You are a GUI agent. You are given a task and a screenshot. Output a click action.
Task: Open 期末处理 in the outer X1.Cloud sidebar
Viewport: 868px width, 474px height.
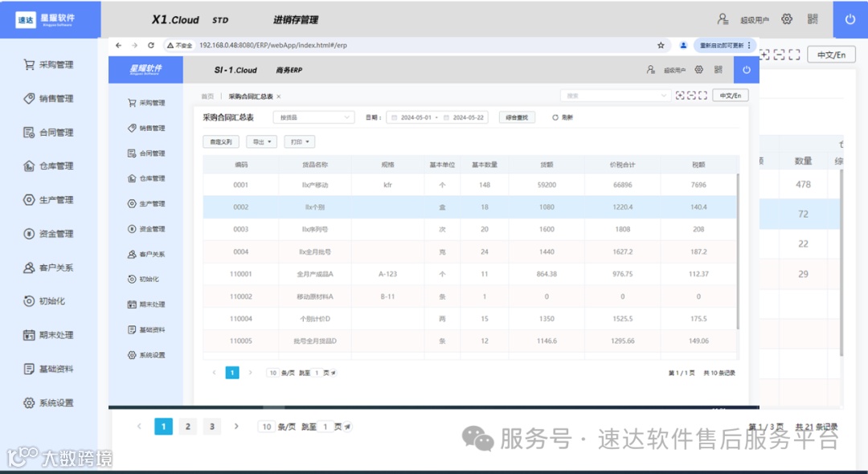click(x=49, y=335)
